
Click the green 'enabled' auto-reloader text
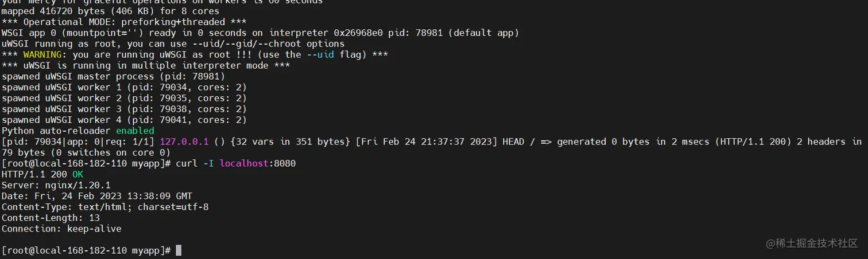[135, 131]
